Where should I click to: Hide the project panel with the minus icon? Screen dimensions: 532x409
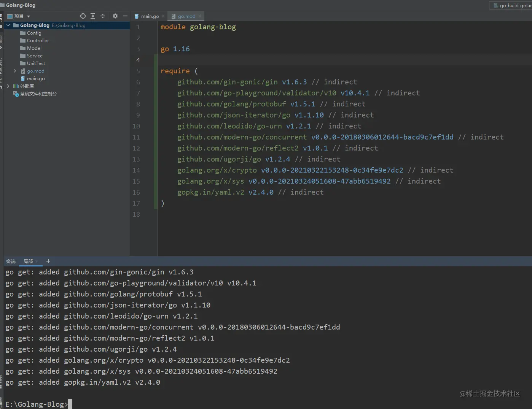point(125,16)
